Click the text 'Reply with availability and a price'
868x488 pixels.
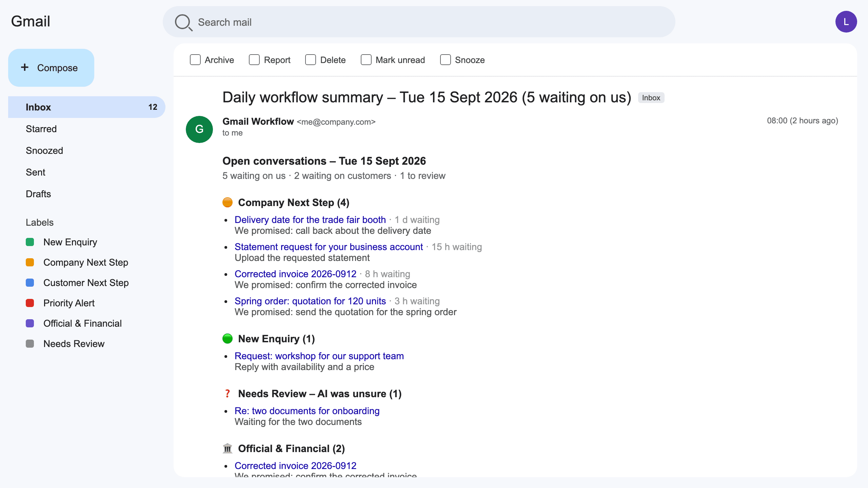pos(304,367)
